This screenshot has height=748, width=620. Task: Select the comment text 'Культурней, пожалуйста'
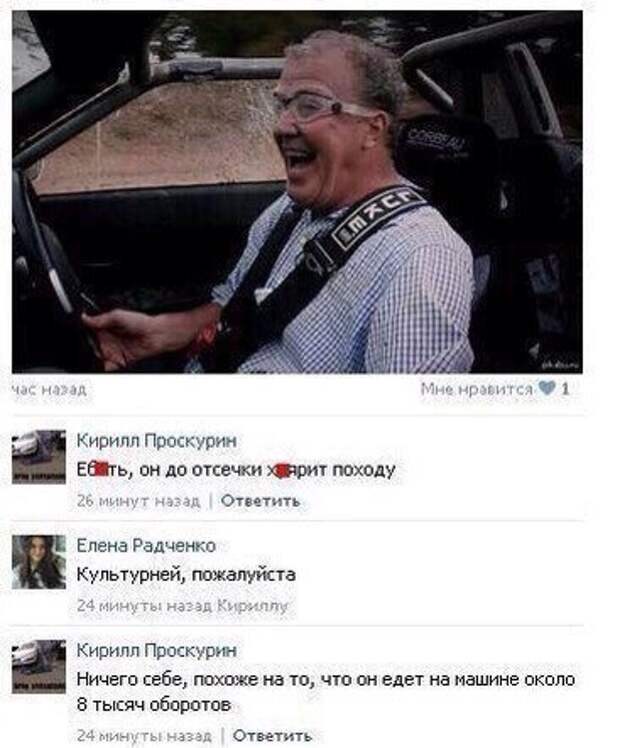[x=186, y=574]
